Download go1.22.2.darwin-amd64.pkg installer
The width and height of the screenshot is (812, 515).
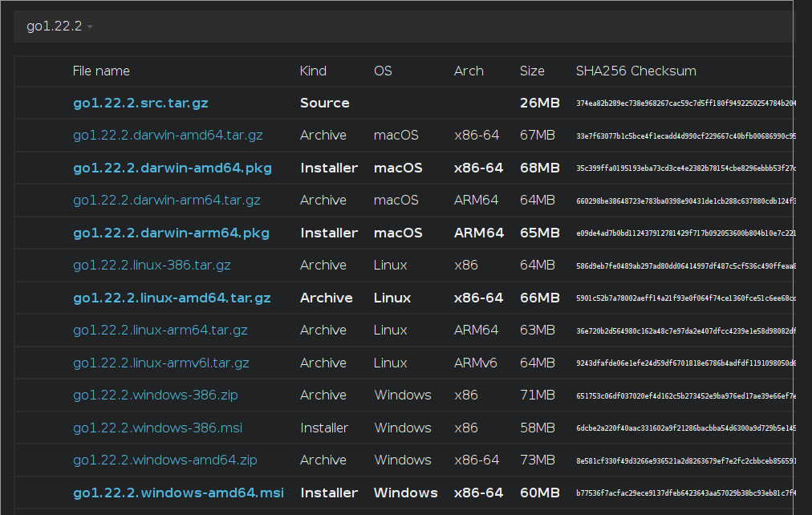(172, 168)
